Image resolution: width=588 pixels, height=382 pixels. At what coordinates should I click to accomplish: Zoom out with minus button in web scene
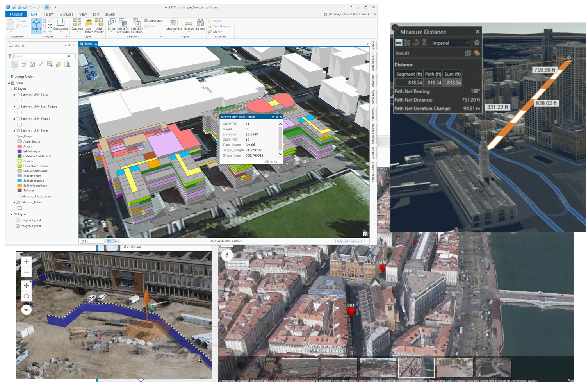[26, 272]
